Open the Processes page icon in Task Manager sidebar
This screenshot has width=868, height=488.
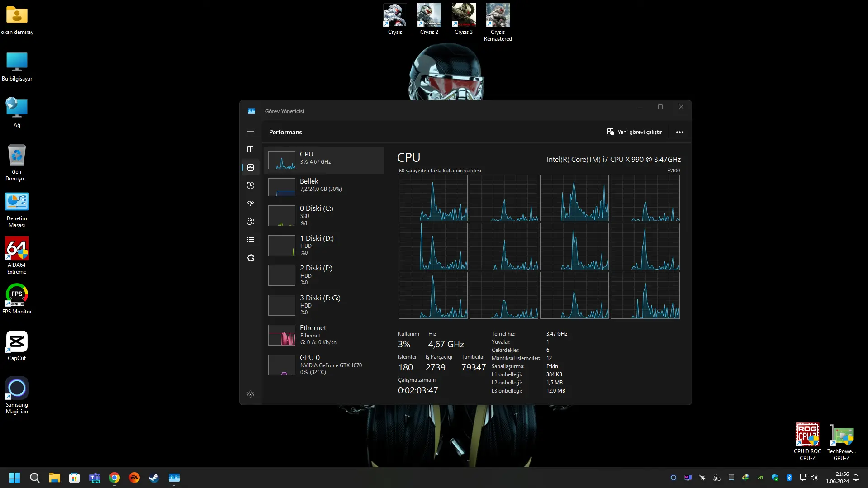[251, 149]
